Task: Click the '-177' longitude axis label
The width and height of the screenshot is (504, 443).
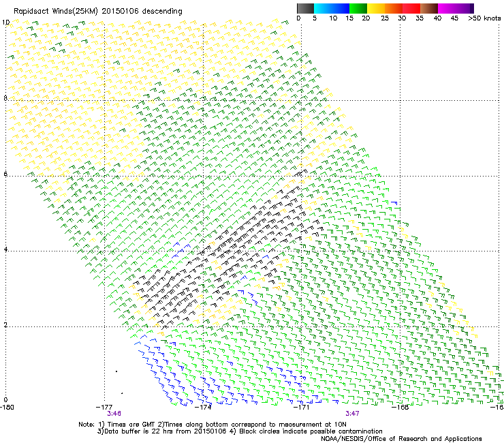Action: [104, 407]
